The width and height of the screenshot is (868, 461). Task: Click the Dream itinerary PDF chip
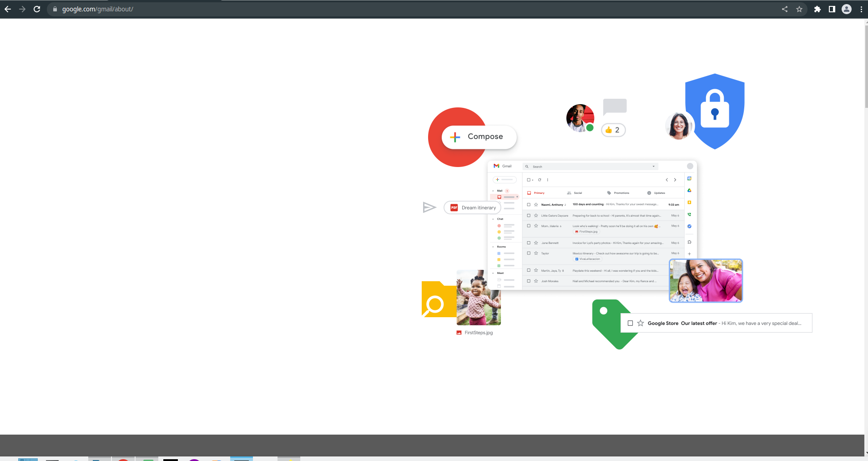(x=473, y=208)
